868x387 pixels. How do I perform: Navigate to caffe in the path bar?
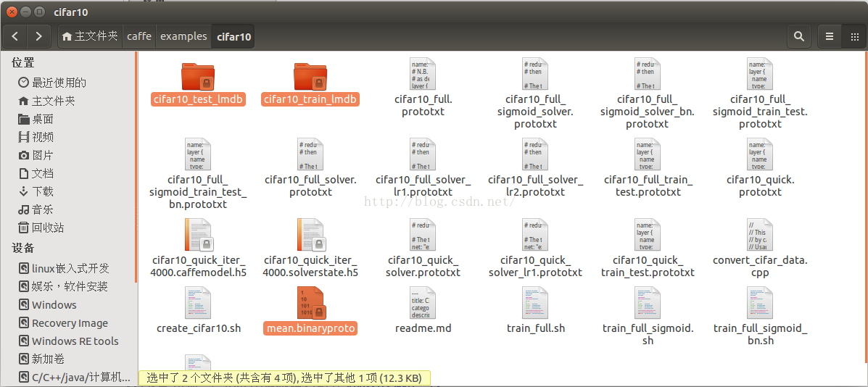(139, 36)
